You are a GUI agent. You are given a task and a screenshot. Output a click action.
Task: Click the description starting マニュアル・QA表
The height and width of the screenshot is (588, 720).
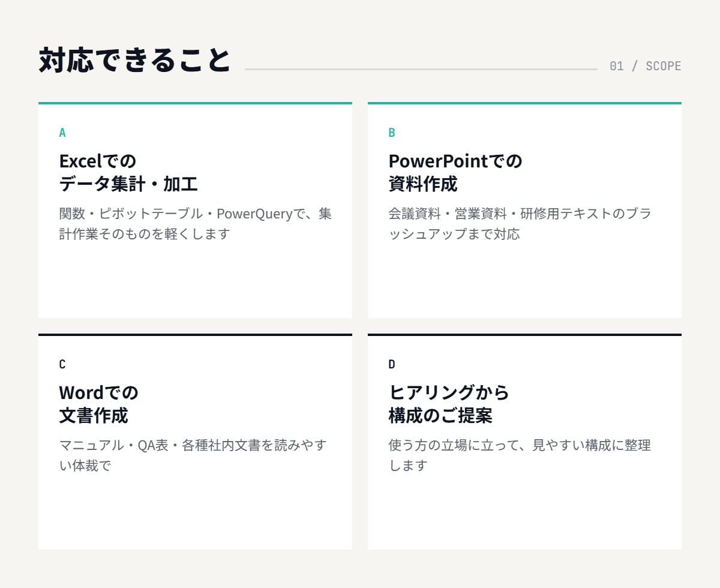click(x=193, y=455)
